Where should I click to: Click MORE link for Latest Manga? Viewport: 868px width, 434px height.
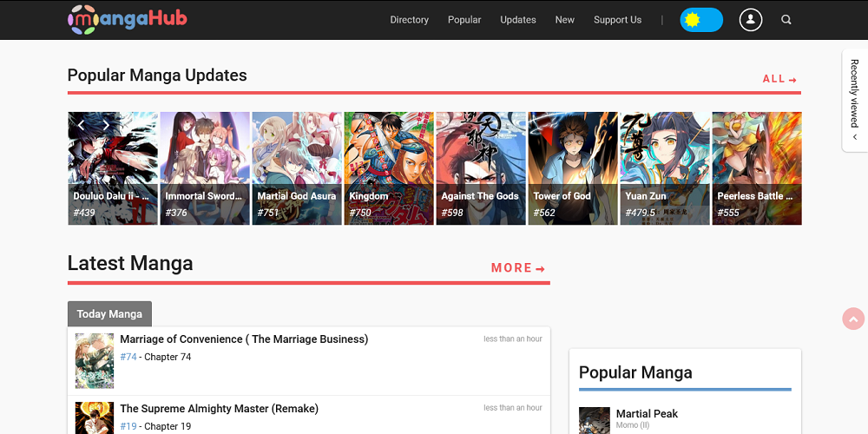point(518,268)
